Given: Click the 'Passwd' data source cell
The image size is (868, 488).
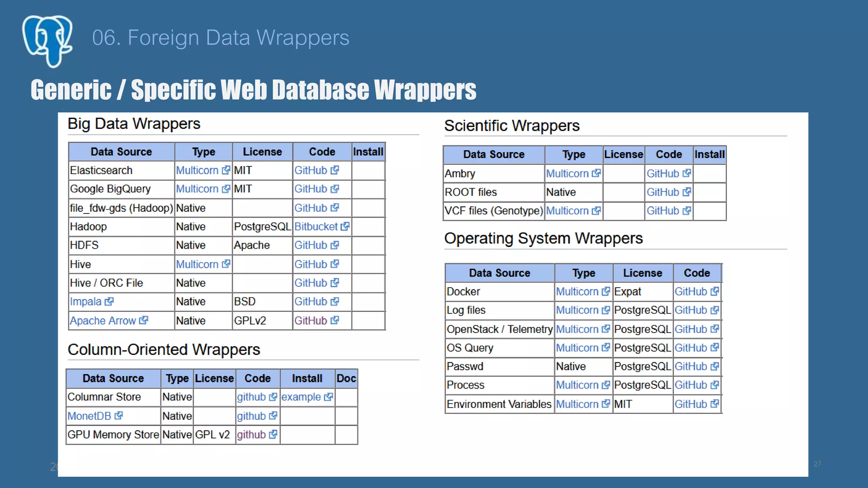Looking at the screenshot, I should coord(500,366).
